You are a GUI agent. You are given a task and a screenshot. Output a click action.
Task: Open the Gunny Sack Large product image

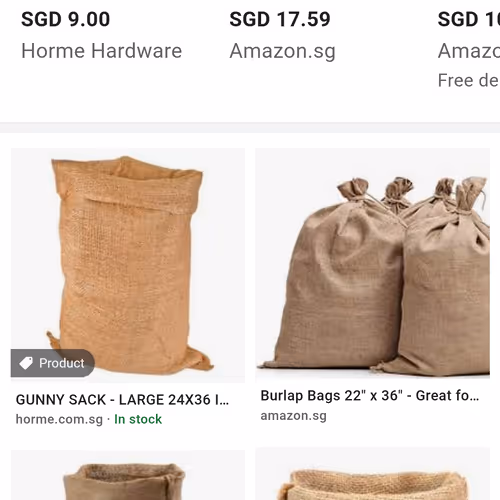(x=128, y=265)
